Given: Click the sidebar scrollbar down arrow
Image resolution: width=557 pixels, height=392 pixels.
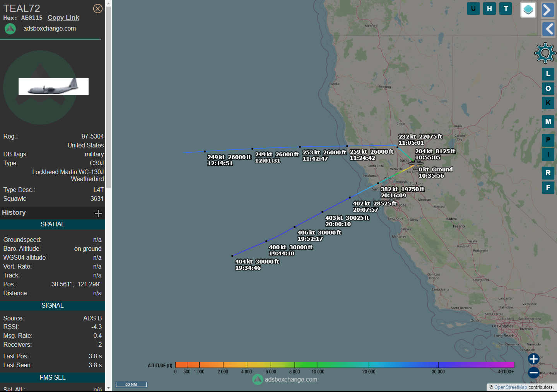Looking at the screenshot, I should coord(108,387).
